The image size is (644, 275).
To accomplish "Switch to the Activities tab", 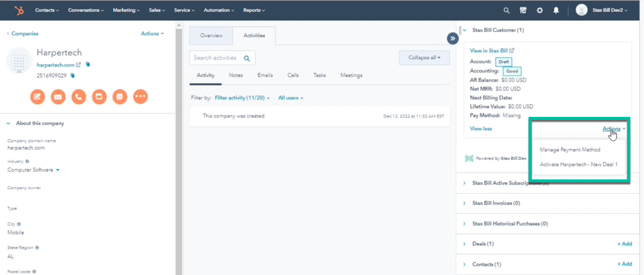I will point(254,36).
